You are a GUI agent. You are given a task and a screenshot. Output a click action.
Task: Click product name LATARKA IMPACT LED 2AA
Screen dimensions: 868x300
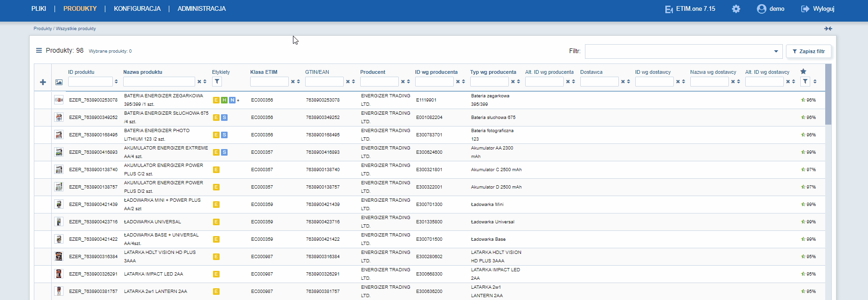(x=154, y=274)
